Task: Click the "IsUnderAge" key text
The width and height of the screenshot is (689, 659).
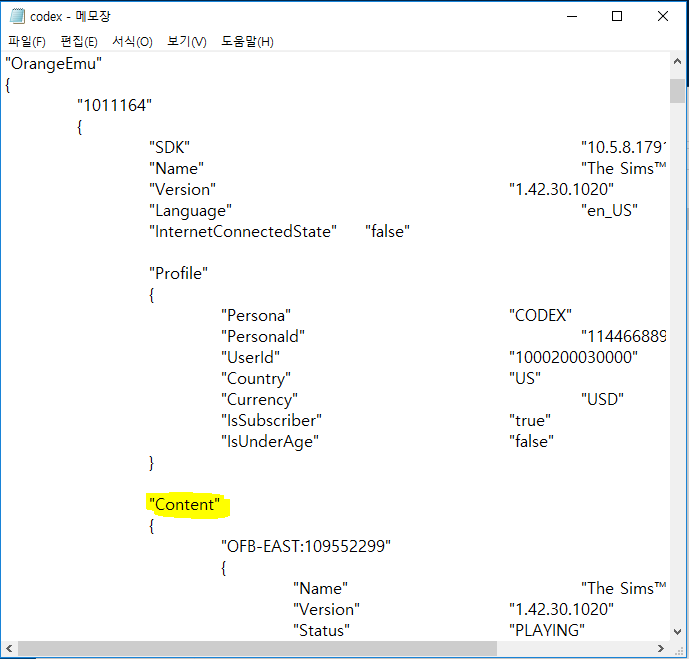Action: pyautogui.click(x=270, y=442)
